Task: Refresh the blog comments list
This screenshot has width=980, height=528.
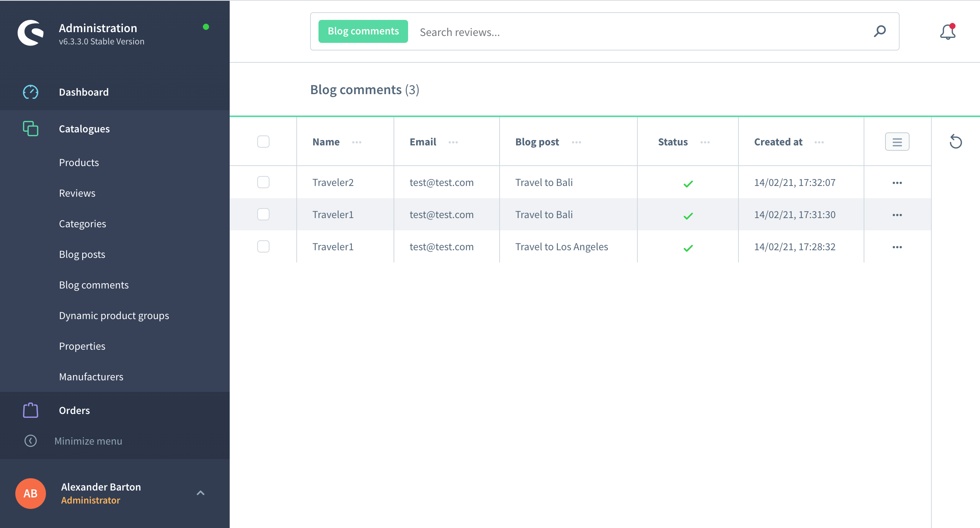Action: [x=955, y=142]
